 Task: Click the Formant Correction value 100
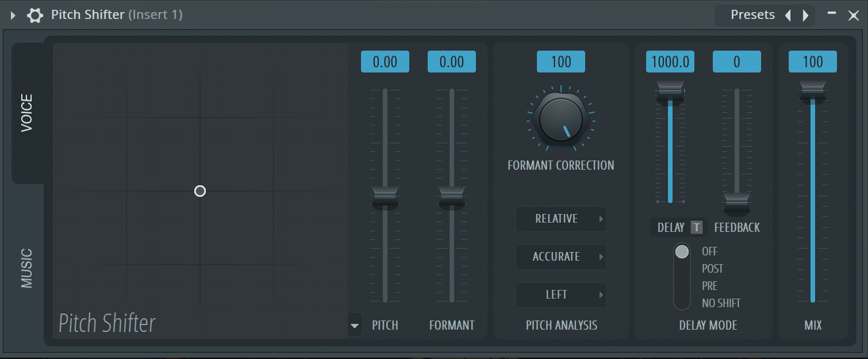pos(561,62)
